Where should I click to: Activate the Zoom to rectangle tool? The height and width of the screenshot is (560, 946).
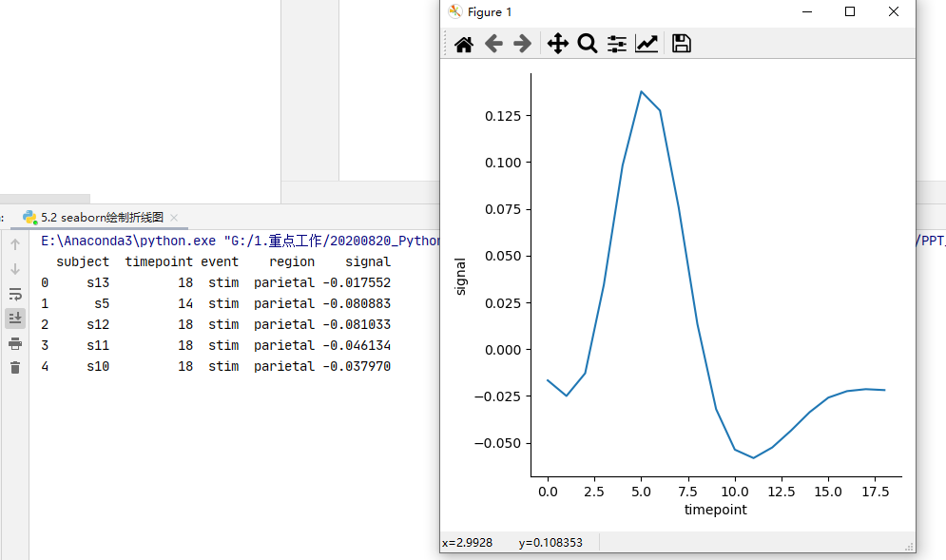click(x=587, y=44)
